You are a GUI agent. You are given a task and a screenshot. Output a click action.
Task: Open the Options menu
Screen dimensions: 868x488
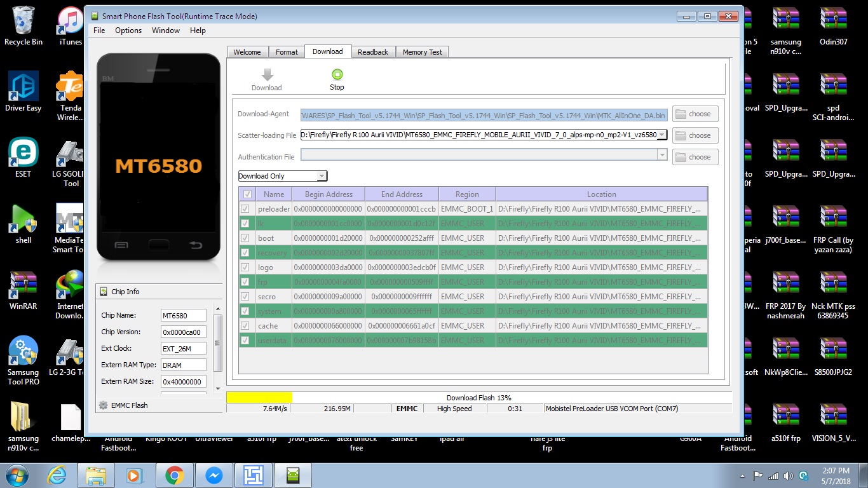(128, 30)
